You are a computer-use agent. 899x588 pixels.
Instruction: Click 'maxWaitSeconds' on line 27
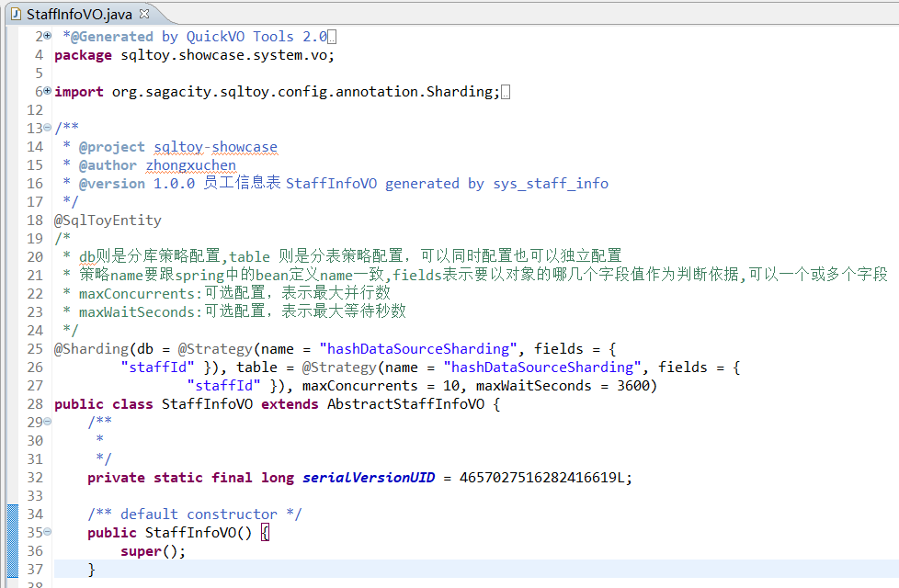click(534, 386)
